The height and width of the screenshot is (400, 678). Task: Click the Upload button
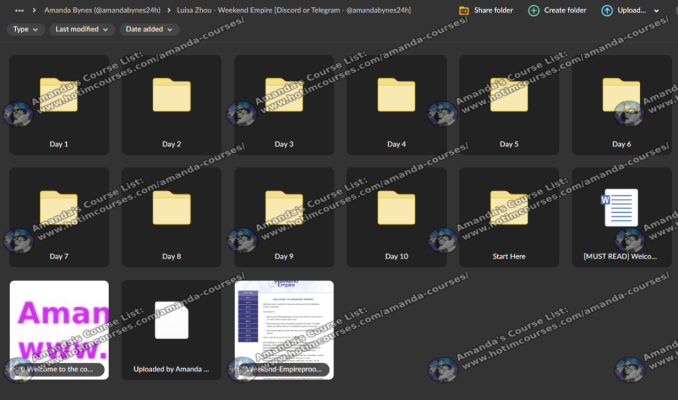point(629,10)
